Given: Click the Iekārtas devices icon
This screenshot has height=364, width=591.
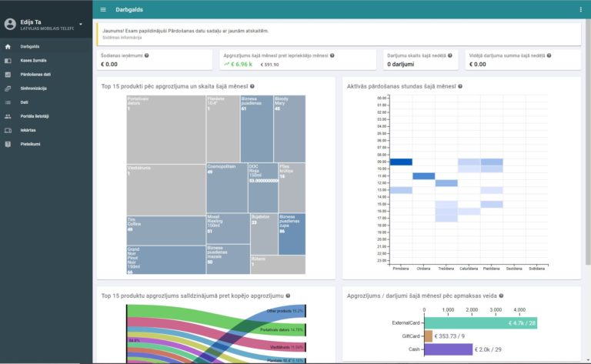Looking at the screenshot, I should pos(8,130).
